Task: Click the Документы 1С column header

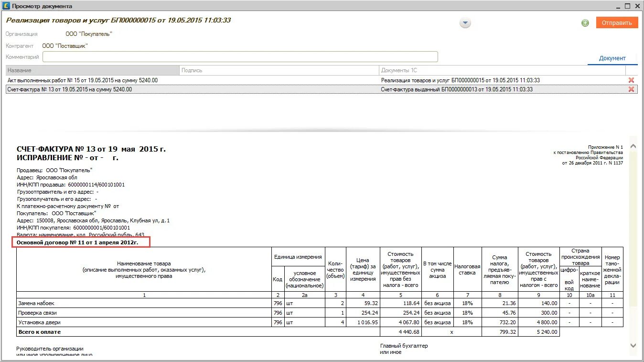Action: [x=508, y=70]
